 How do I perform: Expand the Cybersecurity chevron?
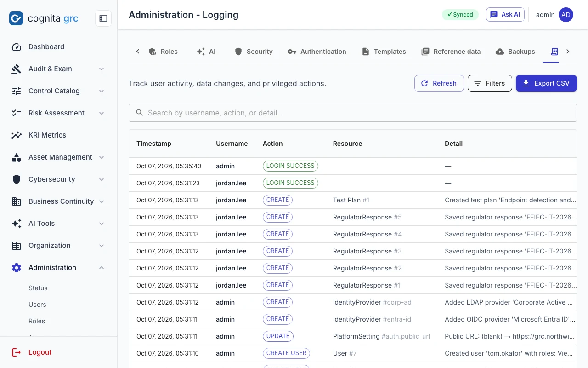(x=102, y=179)
